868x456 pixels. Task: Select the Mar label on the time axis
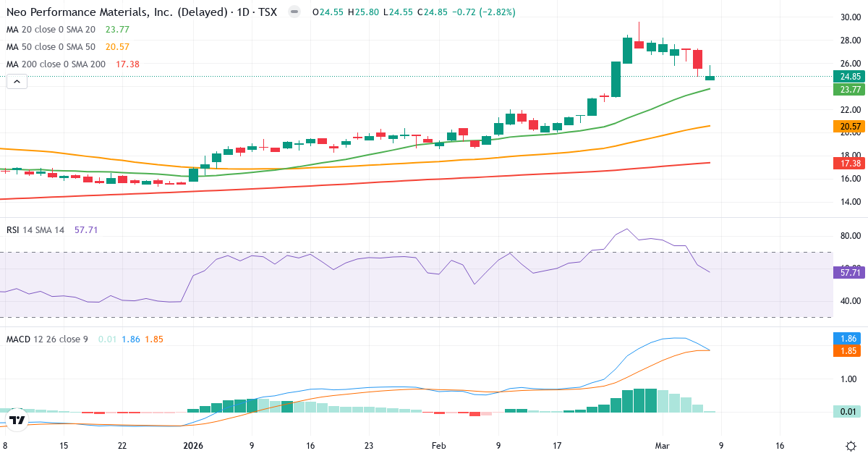pyautogui.click(x=660, y=446)
